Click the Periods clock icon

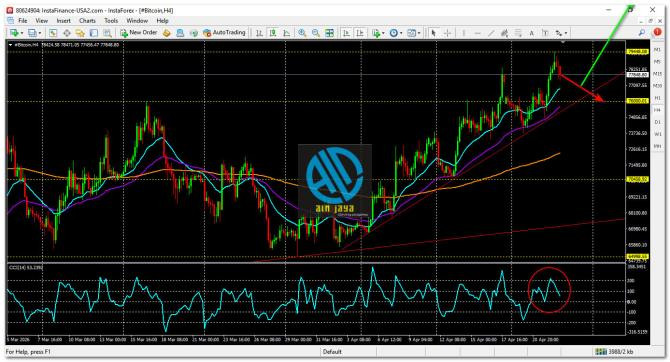394,32
